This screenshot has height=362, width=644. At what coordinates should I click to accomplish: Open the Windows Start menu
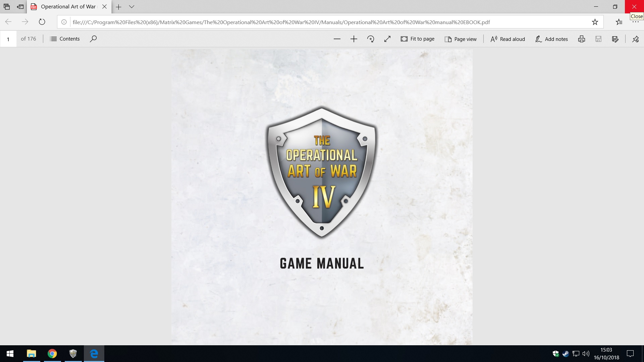coord(10,354)
